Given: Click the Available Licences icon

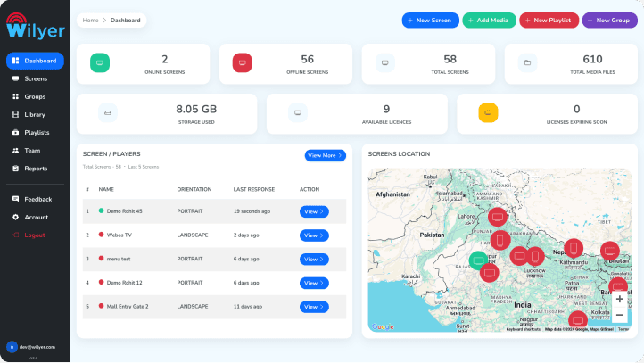Looking at the screenshot, I should coord(298,112).
